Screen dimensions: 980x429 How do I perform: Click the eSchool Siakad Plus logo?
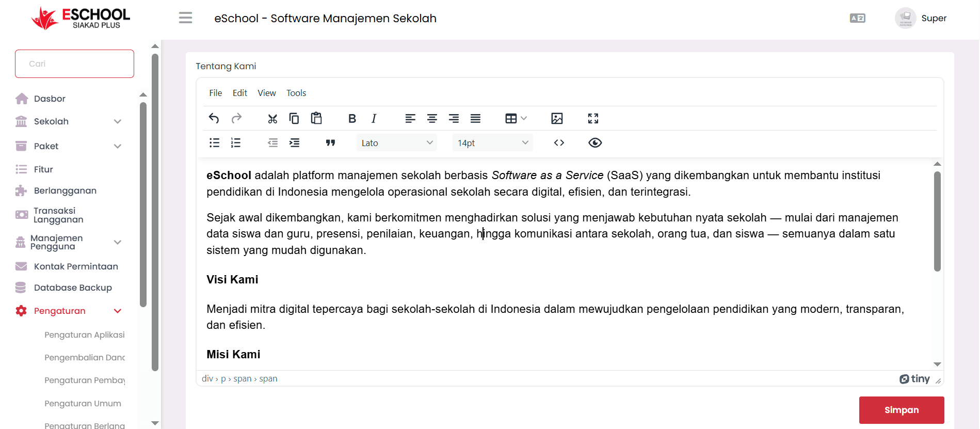[x=81, y=19]
